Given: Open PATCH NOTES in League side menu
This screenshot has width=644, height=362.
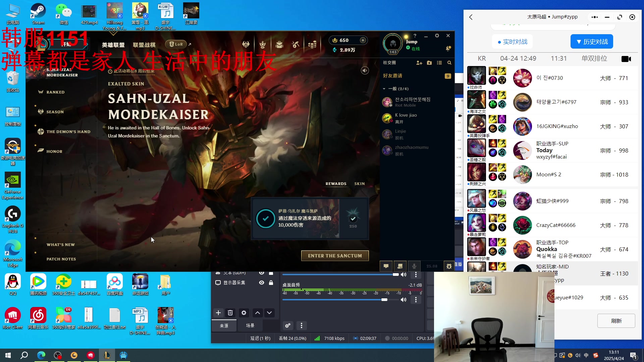Looking at the screenshot, I should point(61,259).
